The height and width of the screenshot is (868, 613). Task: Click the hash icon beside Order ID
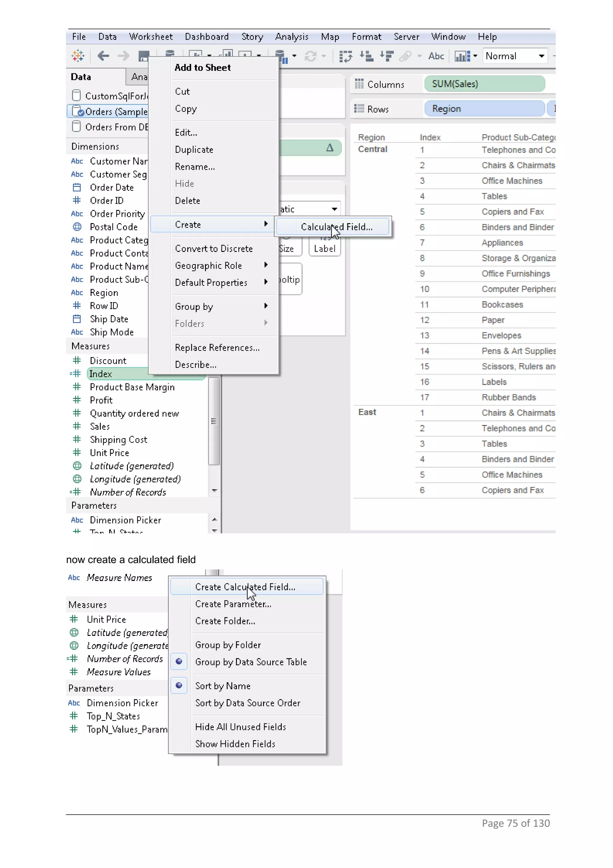[x=77, y=200]
